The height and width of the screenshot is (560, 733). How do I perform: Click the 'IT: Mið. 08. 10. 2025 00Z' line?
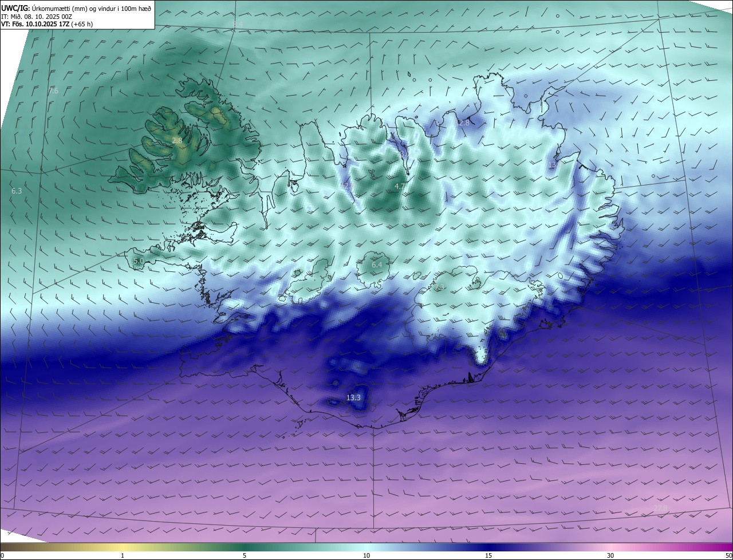point(36,17)
